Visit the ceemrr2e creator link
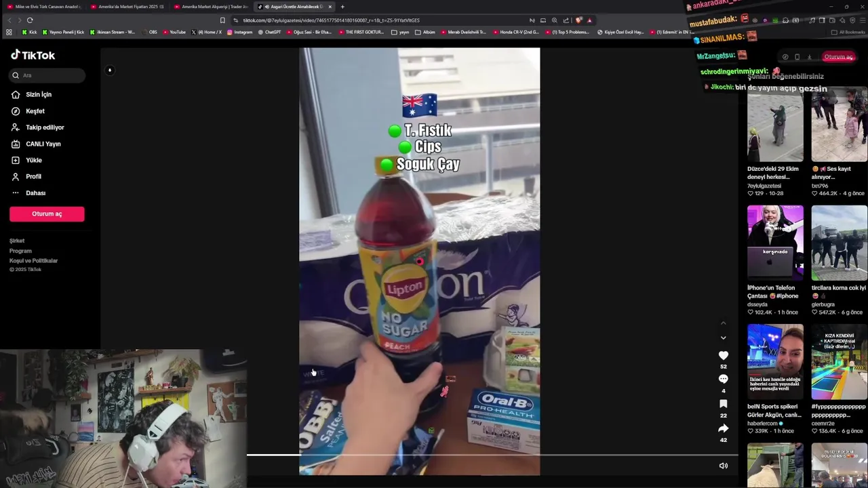 (823, 424)
